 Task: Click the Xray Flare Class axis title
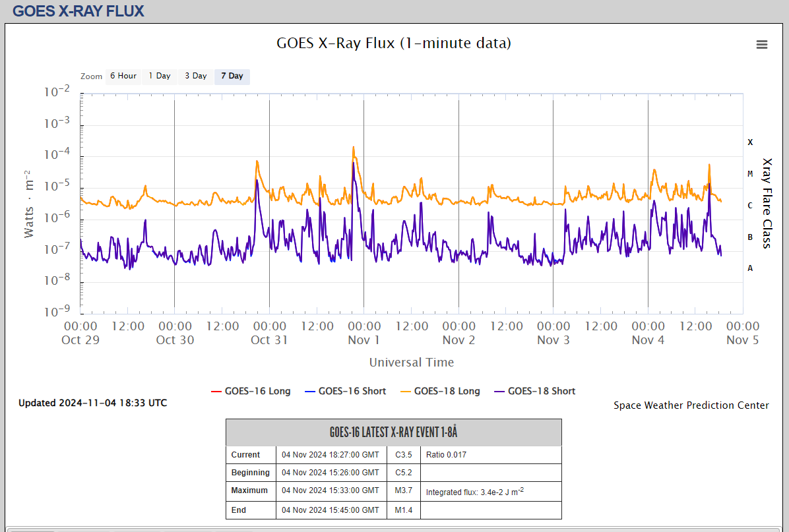coord(767,202)
